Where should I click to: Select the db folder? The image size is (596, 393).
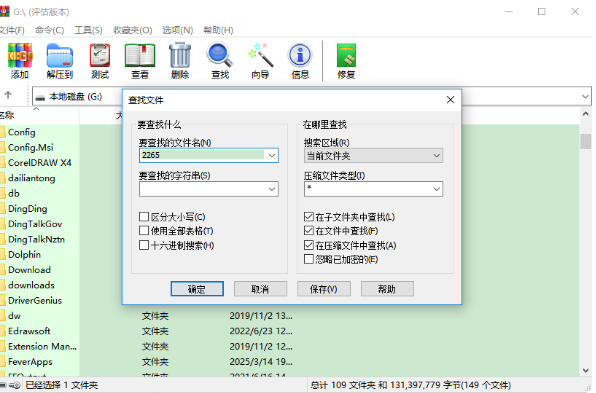tap(14, 193)
